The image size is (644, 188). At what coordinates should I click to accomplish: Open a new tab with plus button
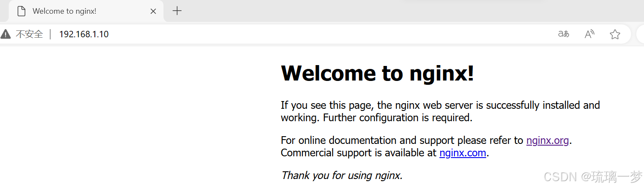(x=177, y=11)
